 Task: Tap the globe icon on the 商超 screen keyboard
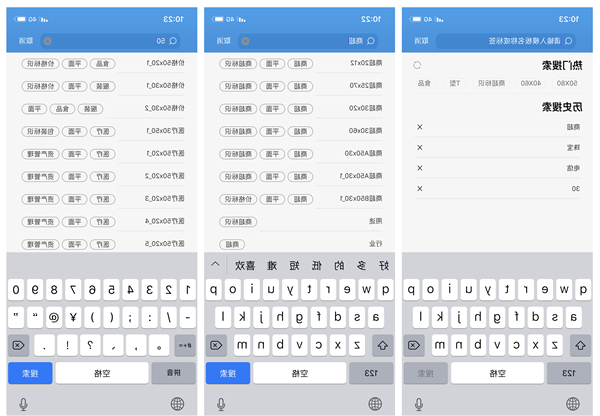(x=375, y=403)
